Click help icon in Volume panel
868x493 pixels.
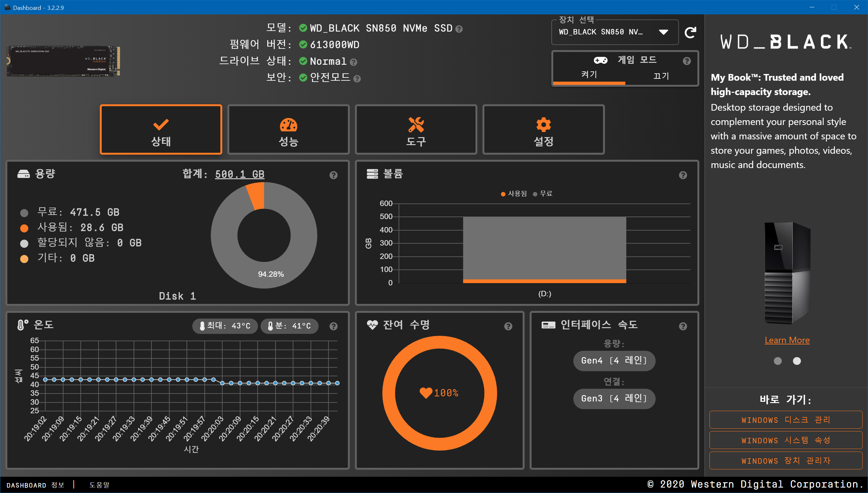pyautogui.click(x=683, y=175)
